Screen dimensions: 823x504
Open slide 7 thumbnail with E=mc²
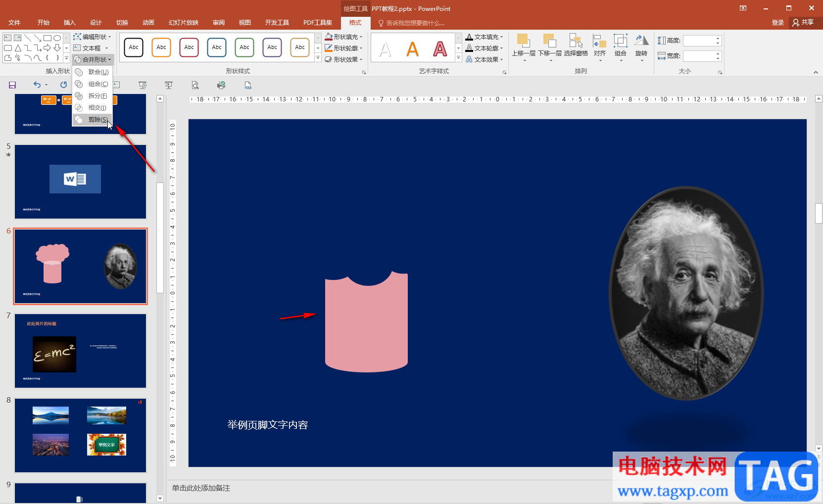pos(80,351)
